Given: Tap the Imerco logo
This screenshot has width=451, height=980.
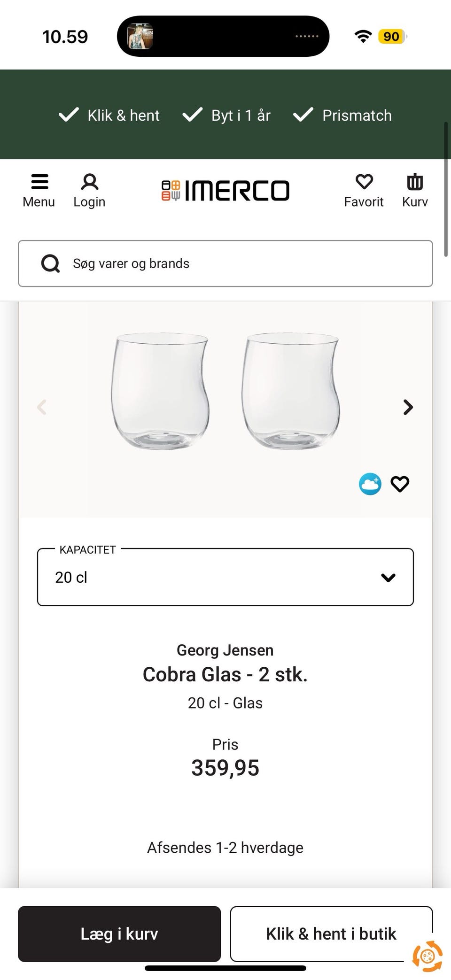Looking at the screenshot, I should pyautogui.click(x=225, y=190).
